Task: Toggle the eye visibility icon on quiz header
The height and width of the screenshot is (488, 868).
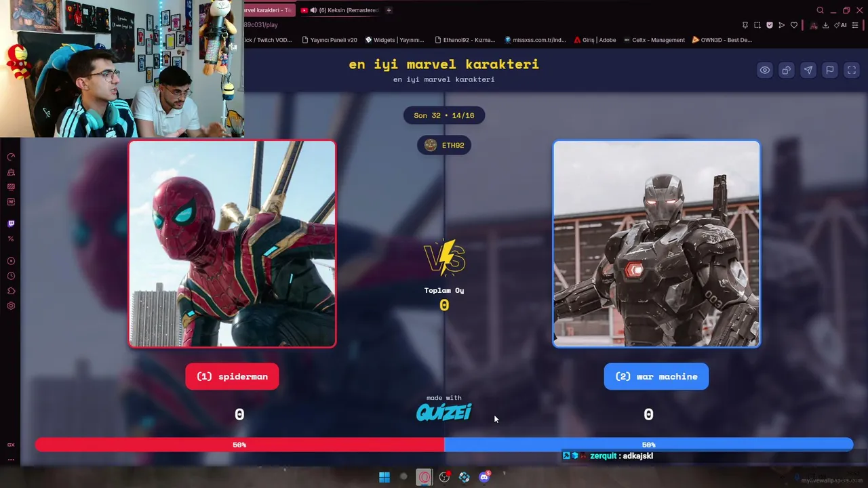Action: 765,70
